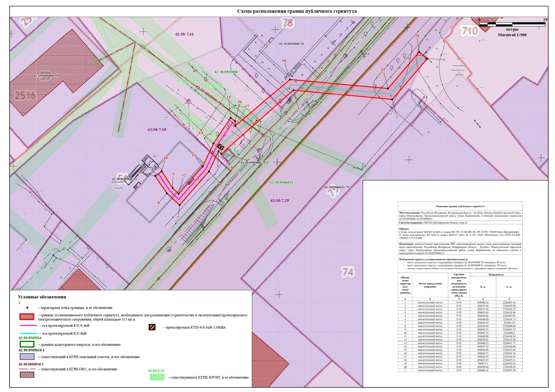Viewport: 555px width, 392px height.
Task: Click the black characteristic point dot in legend
Action: (27, 308)
